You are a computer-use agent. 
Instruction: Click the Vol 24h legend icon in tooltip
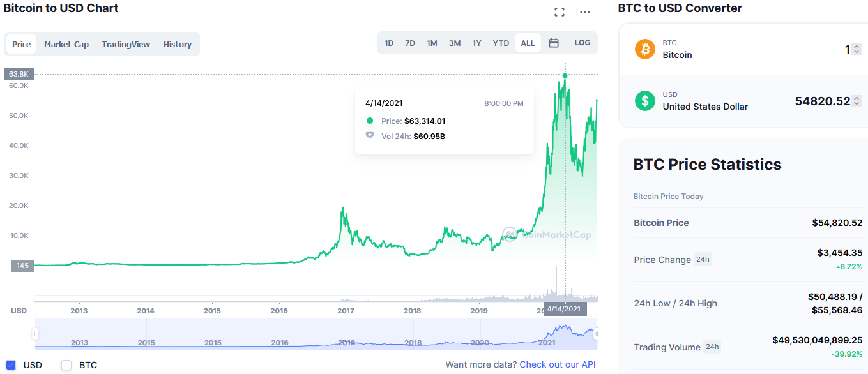(x=369, y=136)
